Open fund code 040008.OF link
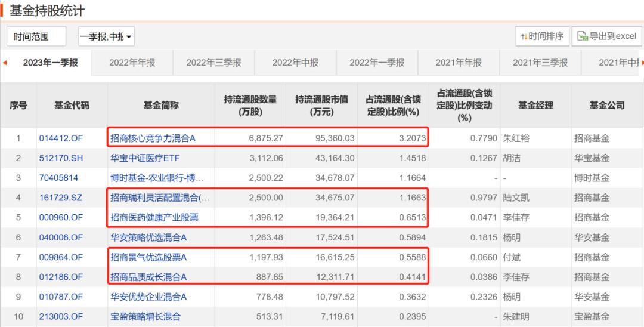This screenshot has height=327, width=644. click(x=61, y=237)
